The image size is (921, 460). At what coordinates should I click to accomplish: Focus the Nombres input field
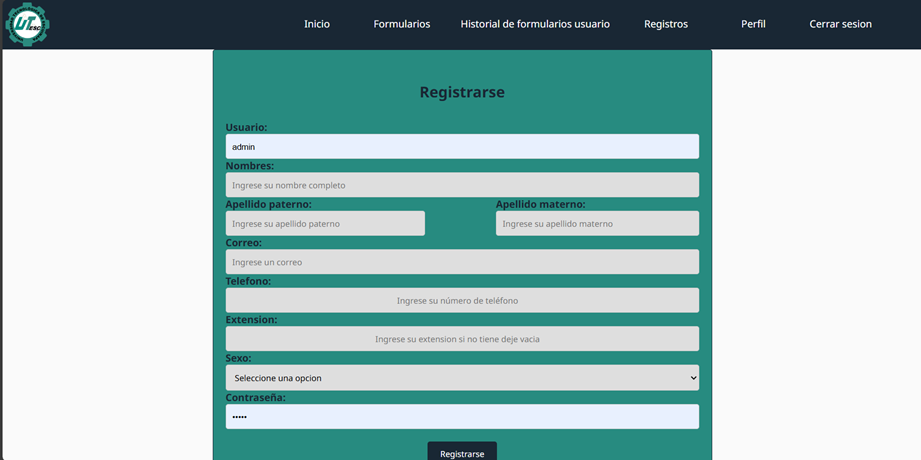coord(462,185)
